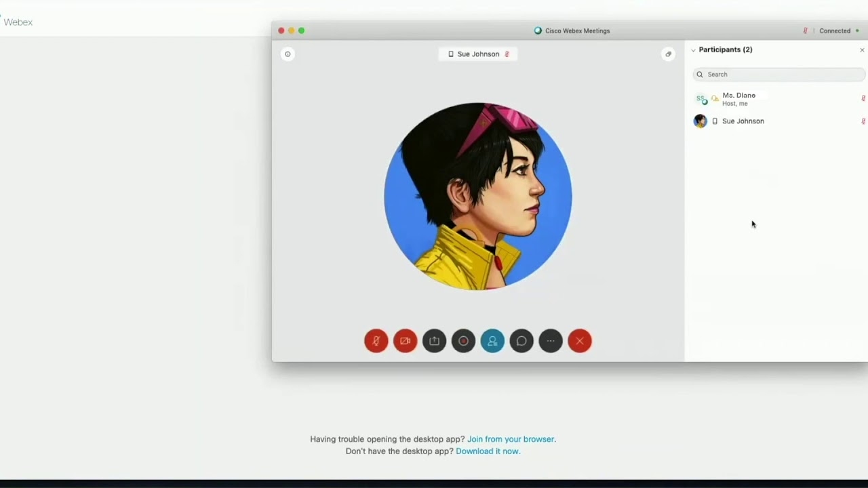Click the participant Search field

coord(779,75)
